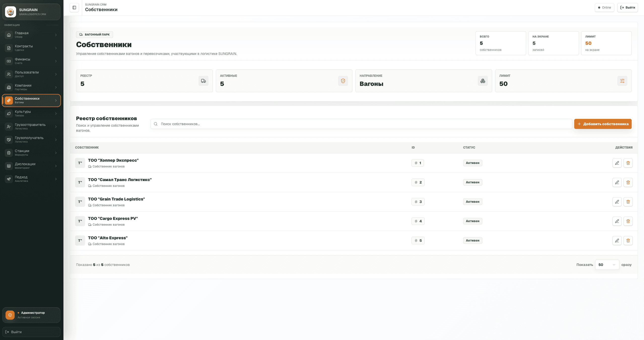Image resolution: width=644 pixels, height=340 pixels.
Task: Click the Пользователи users icon
Action: 9,74
